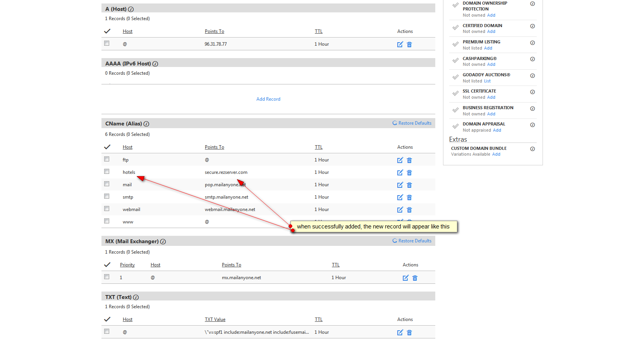Add Custom Domain Bundle variations
Viewport: 644px width, 345px height.
[x=496, y=154]
